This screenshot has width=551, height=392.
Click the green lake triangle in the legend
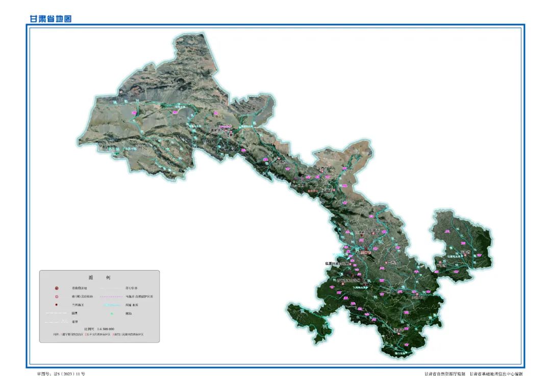coord(111,313)
